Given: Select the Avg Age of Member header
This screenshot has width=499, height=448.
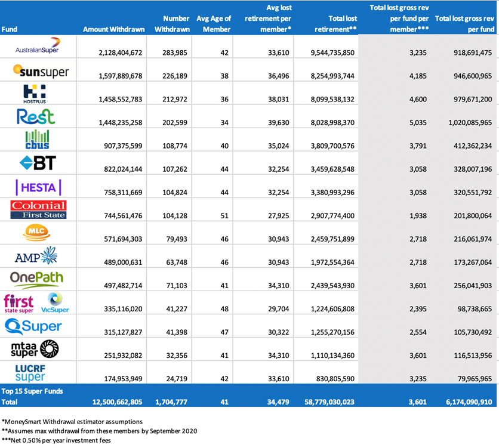Looking at the screenshot, I should click(214, 24).
